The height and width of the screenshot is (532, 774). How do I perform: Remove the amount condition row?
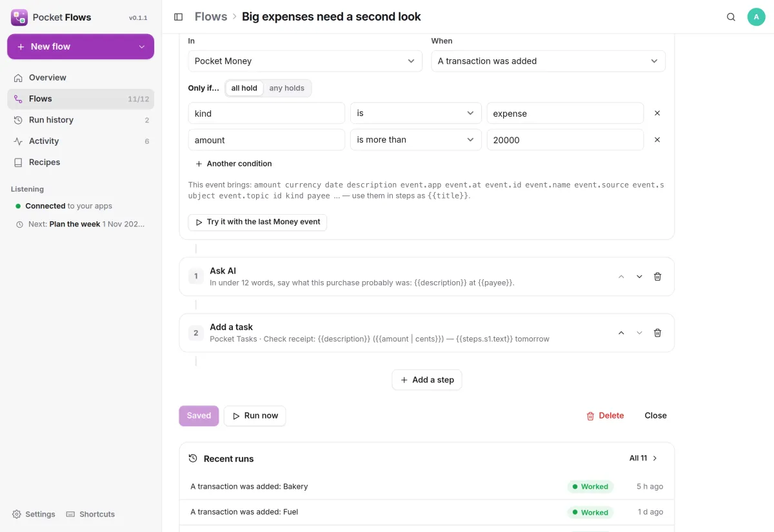coord(657,139)
